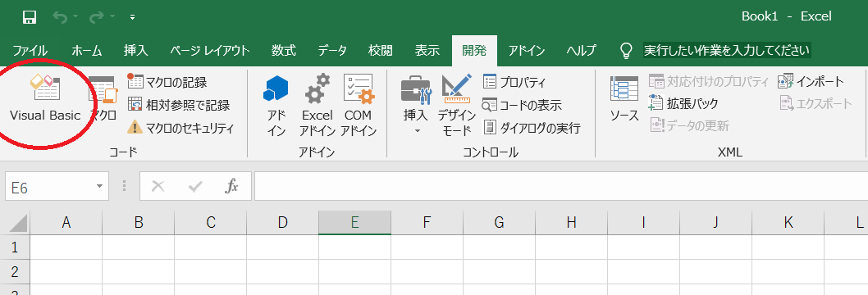Open the アドイン (Add-ins) store icon

pyautogui.click(x=276, y=106)
